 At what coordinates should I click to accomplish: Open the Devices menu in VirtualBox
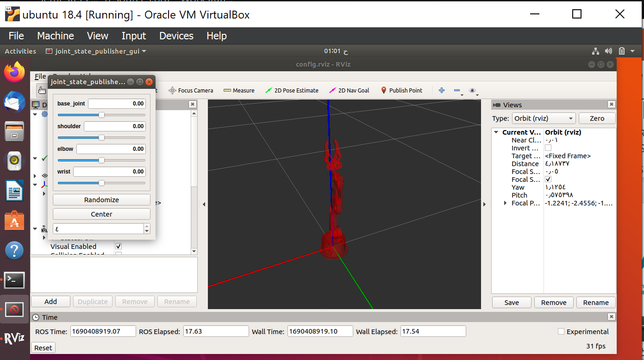[x=176, y=36]
